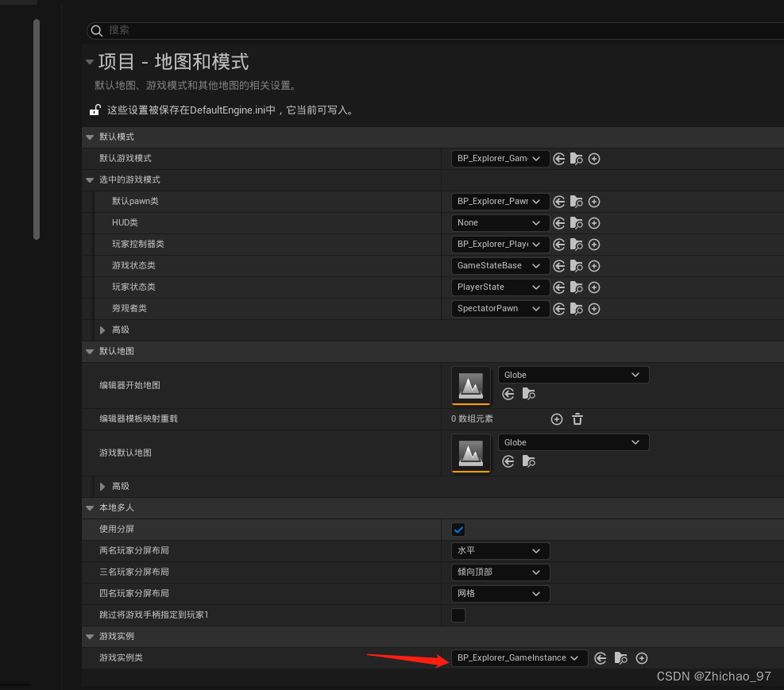This screenshot has width=784, height=690.
Task: Expand the 高级 settings under 选中的游戏模式
Action: click(102, 330)
